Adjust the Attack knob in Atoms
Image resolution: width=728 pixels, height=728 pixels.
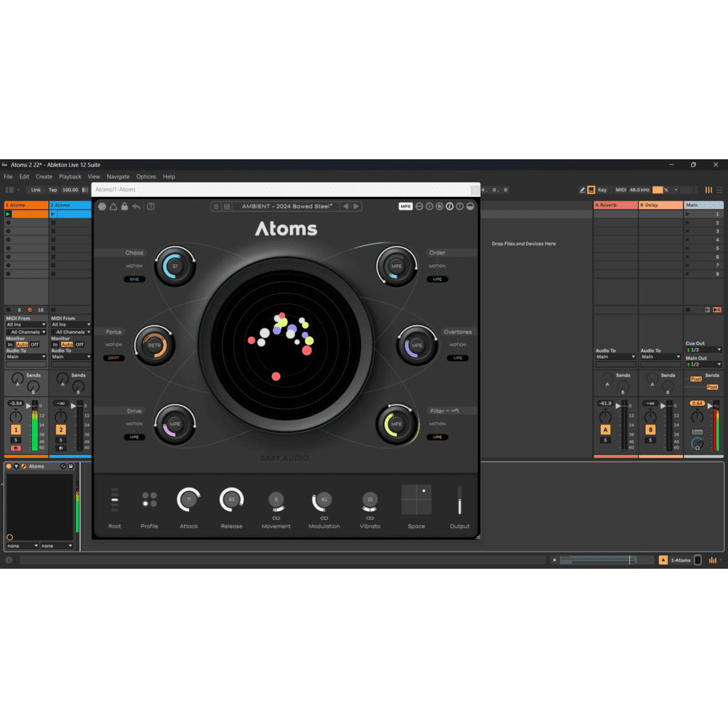tap(188, 500)
